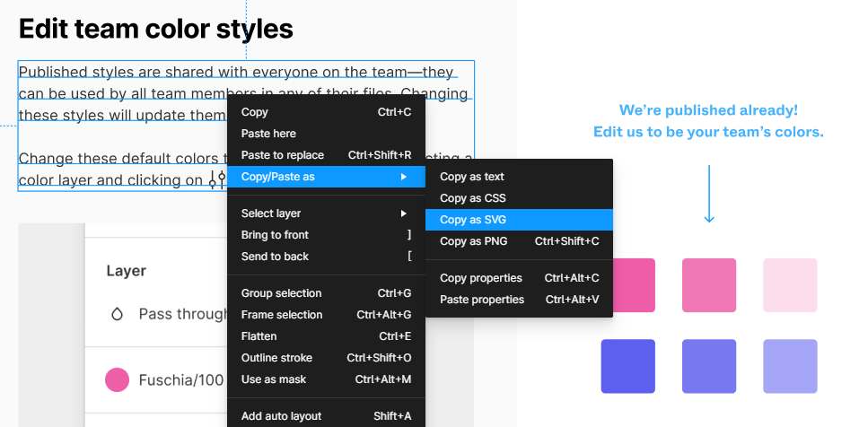868x427 pixels.
Task: Select Bring to front
Action: tap(326, 235)
